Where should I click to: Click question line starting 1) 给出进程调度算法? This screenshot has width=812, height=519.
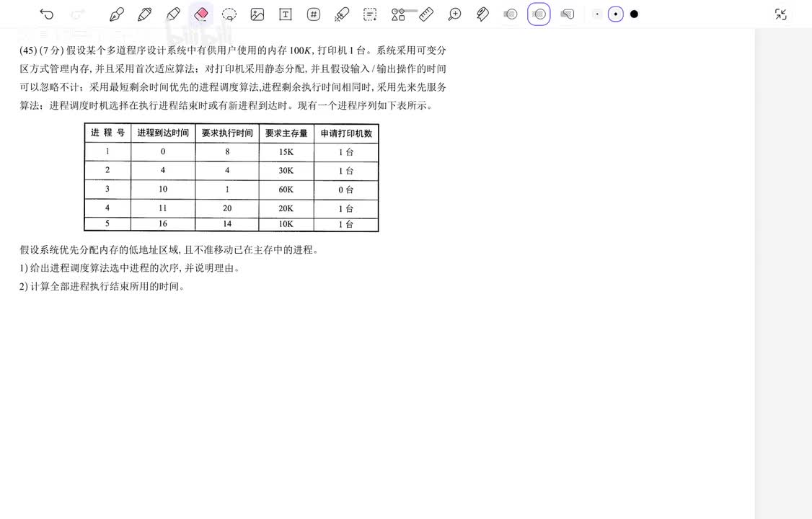pyautogui.click(x=130, y=268)
